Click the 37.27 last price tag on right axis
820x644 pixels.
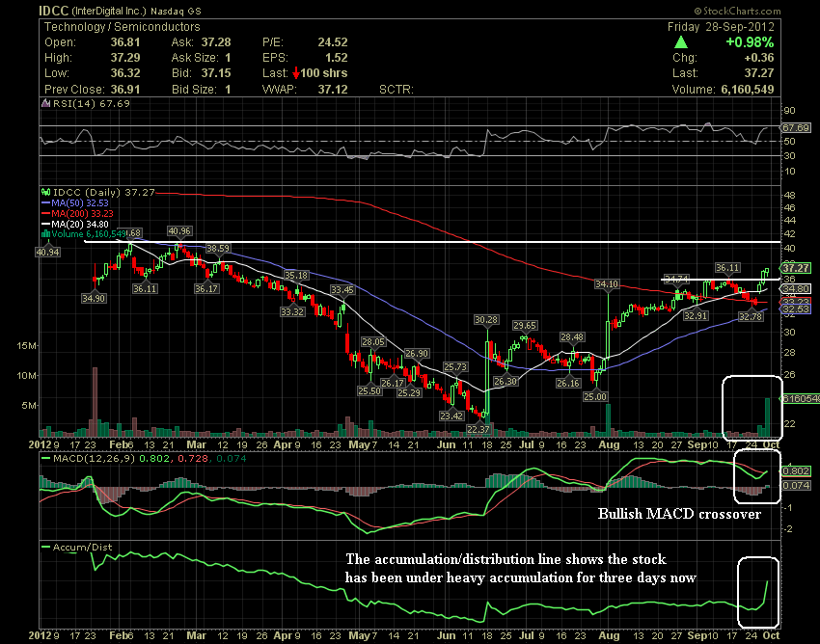(796, 268)
